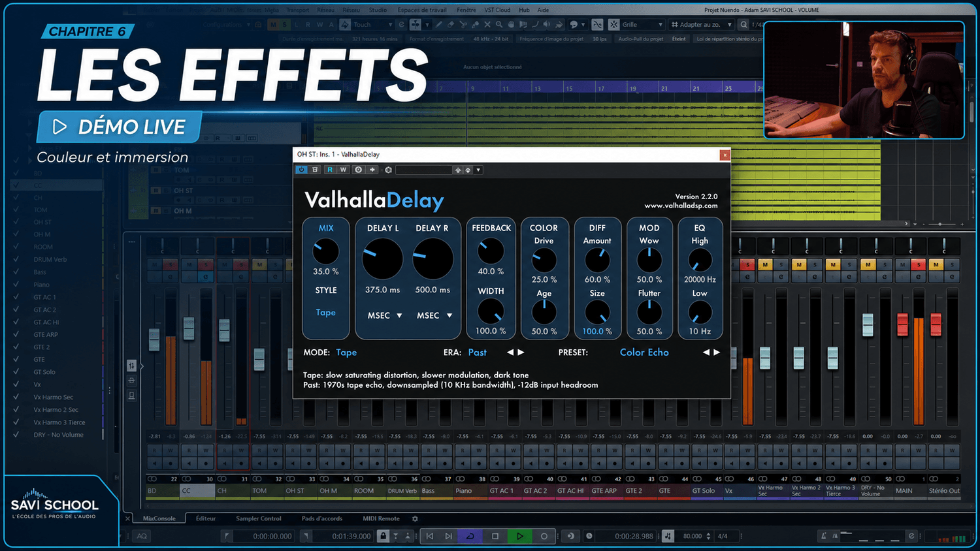Bypass ValhallaDelay with the power icon
This screenshot has height=551, width=980.
coord(301,170)
